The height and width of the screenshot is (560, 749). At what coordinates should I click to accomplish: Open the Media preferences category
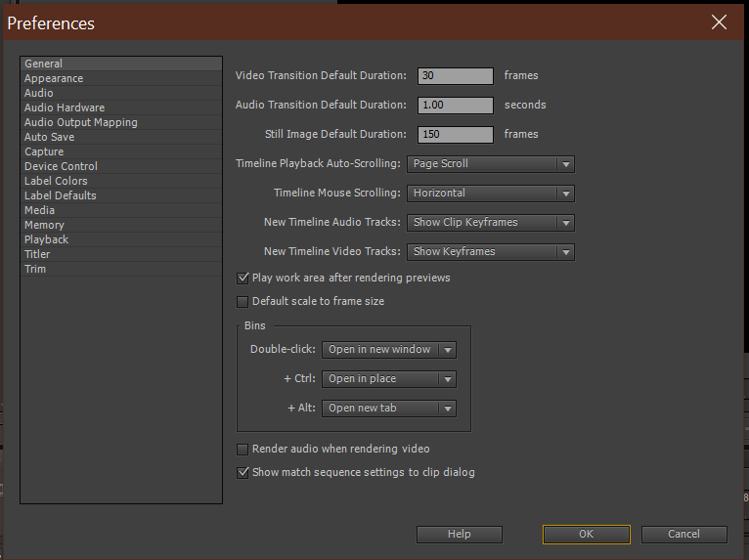(x=121, y=210)
